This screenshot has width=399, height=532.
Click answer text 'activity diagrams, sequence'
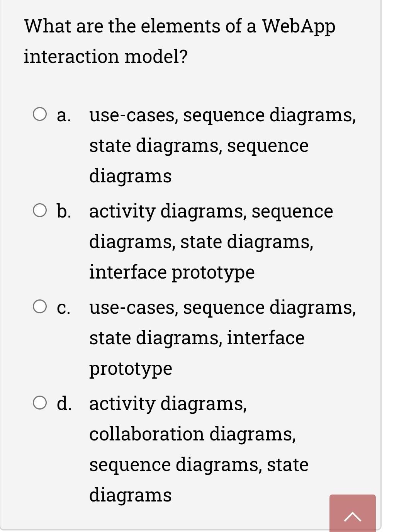point(211,212)
